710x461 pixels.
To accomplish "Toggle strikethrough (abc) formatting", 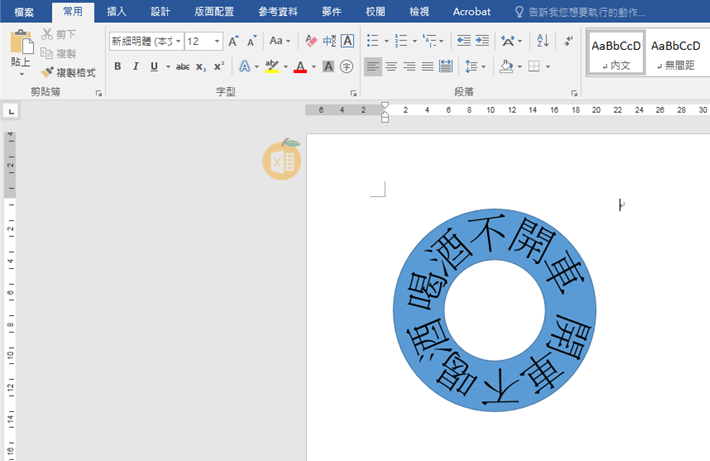I will 182,67.
